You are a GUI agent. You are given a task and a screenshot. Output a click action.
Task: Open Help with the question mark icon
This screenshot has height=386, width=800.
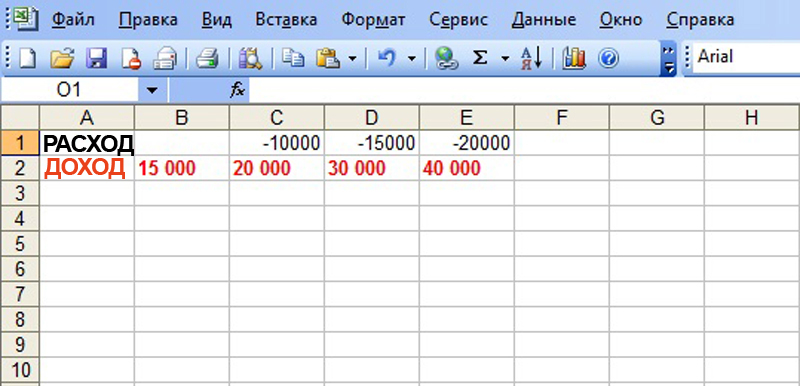tap(608, 58)
